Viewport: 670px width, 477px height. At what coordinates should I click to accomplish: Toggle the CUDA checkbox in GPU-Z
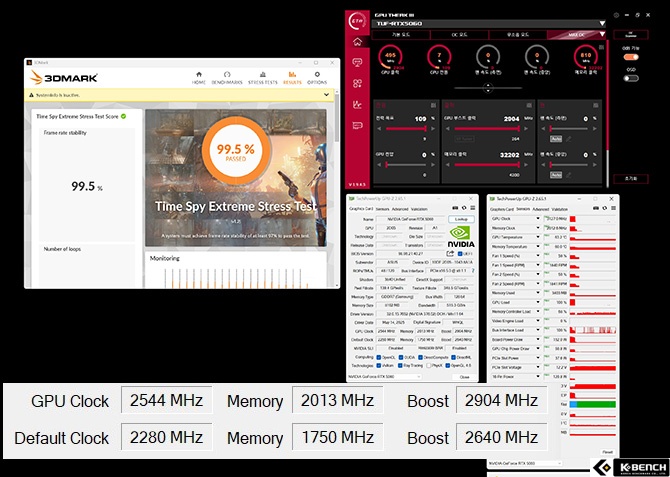tap(400, 357)
